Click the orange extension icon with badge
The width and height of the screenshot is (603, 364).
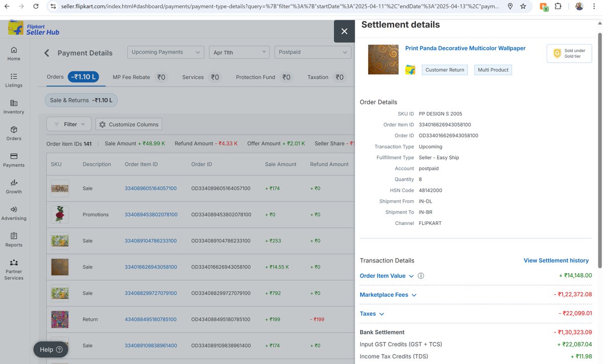tap(544, 7)
